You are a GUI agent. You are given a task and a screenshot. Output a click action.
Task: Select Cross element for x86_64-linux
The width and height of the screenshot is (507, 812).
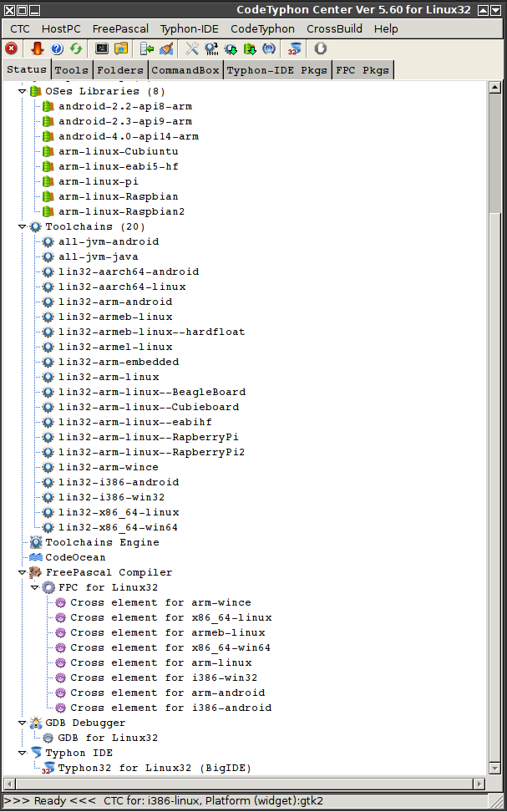pos(171,618)
